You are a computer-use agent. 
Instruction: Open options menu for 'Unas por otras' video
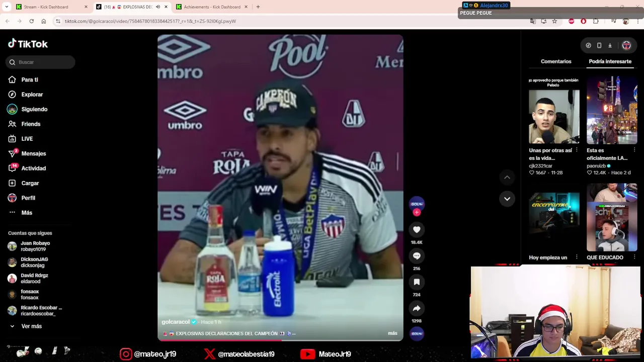coord(577,150)
